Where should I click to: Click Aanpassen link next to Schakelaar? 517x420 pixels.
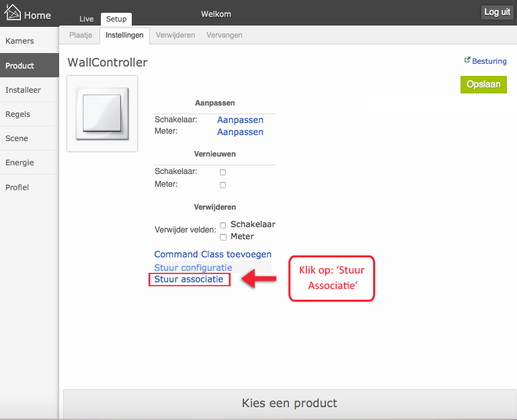240,120
